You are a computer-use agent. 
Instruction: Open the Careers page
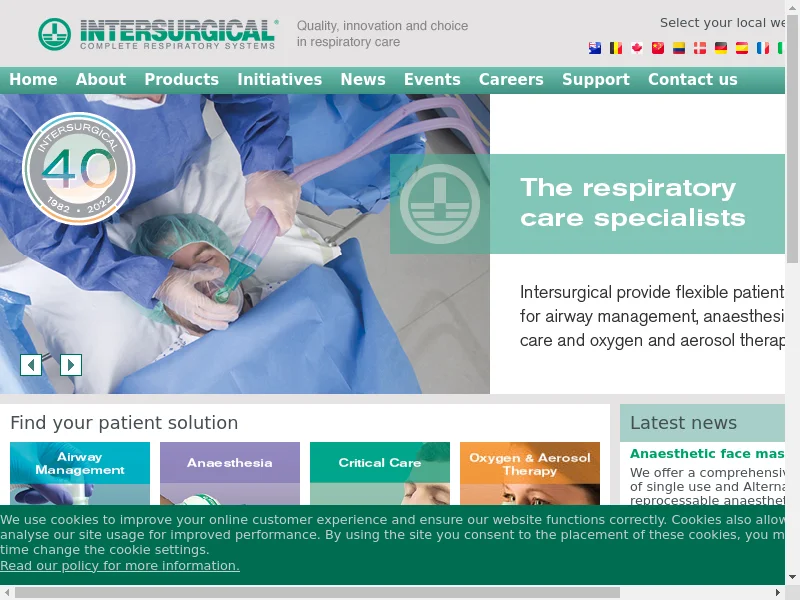pos(511,80)
